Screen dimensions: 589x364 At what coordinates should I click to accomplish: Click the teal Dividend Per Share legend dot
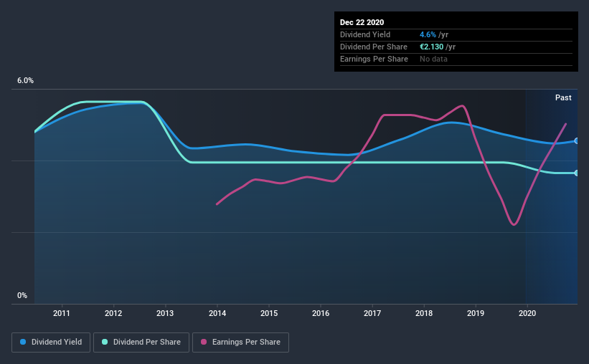click(105, 342)
